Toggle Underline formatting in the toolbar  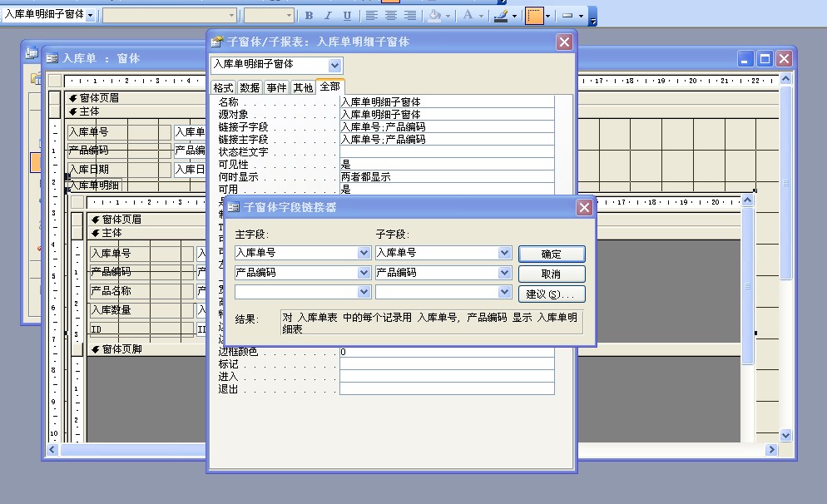347,15
